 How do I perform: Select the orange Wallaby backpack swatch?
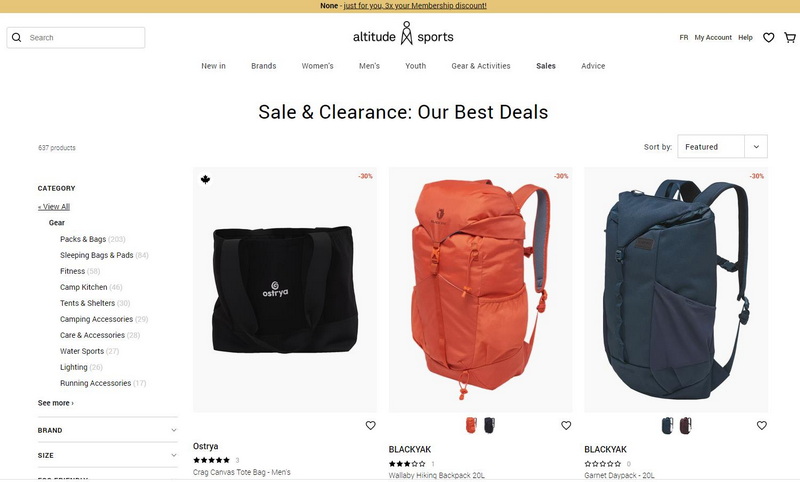[x=471, y=425]
